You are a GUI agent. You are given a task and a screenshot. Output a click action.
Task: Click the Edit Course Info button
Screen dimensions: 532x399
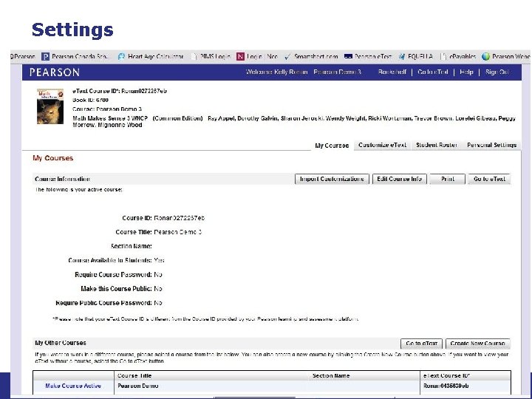tap(399, 179)
